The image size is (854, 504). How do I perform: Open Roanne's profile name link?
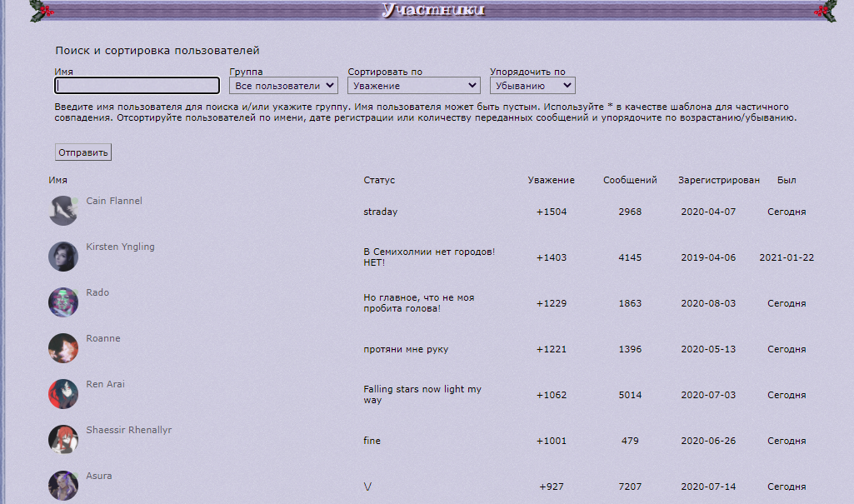coord(103,338)
